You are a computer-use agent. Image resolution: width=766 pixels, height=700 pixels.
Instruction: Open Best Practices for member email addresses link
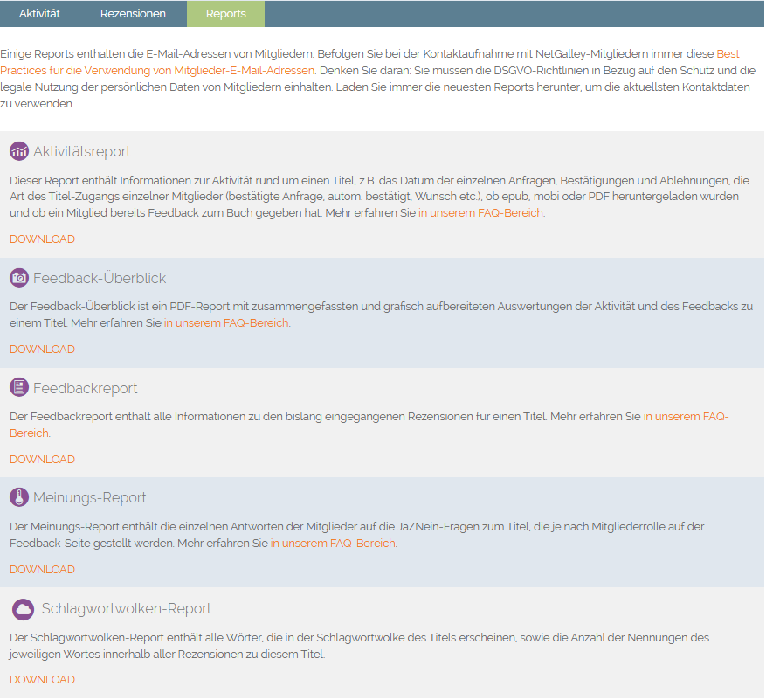tap(157, 70)
